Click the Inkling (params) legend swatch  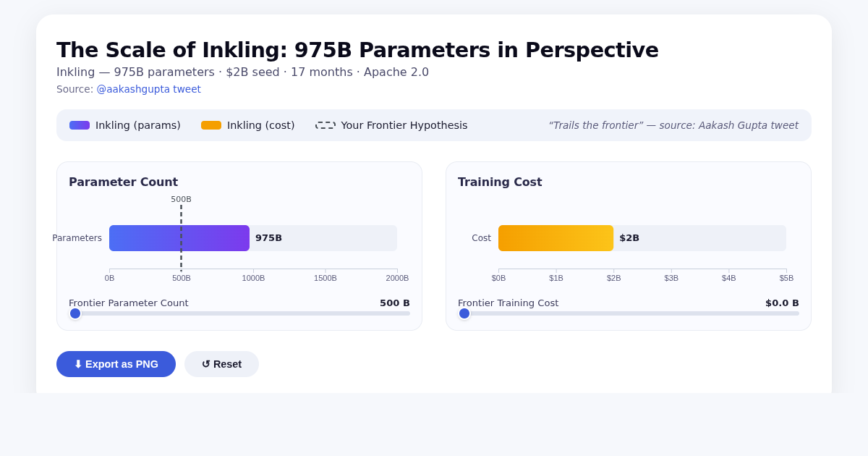coord(80,125)
